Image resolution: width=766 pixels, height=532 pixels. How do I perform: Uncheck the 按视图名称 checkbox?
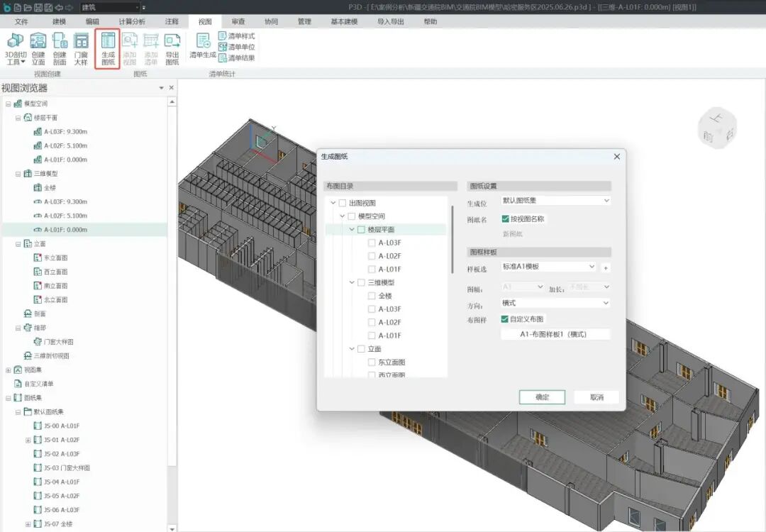click(506, 218)
